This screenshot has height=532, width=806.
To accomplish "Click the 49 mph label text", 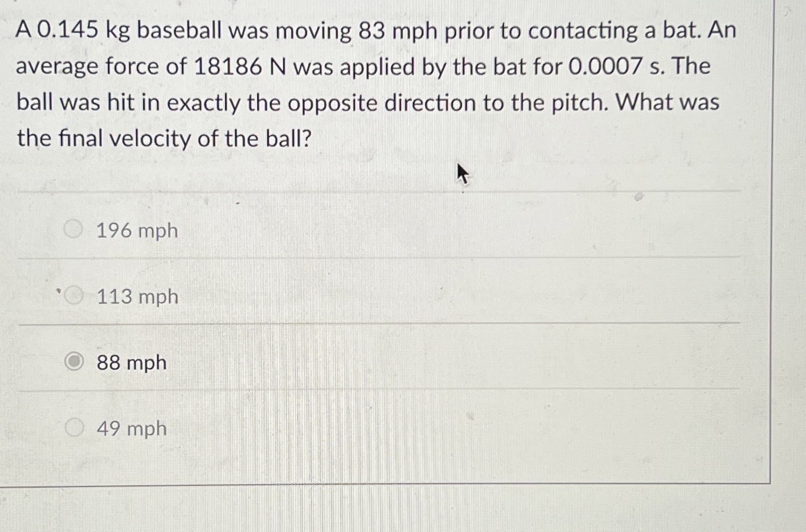I will click(131, 428).
